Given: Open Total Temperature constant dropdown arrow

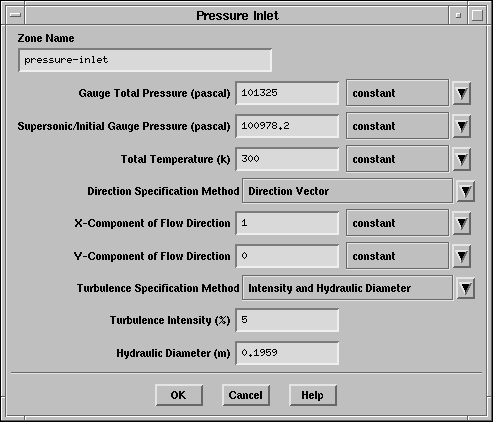Looking at the screenshot, I should (462, 159).
